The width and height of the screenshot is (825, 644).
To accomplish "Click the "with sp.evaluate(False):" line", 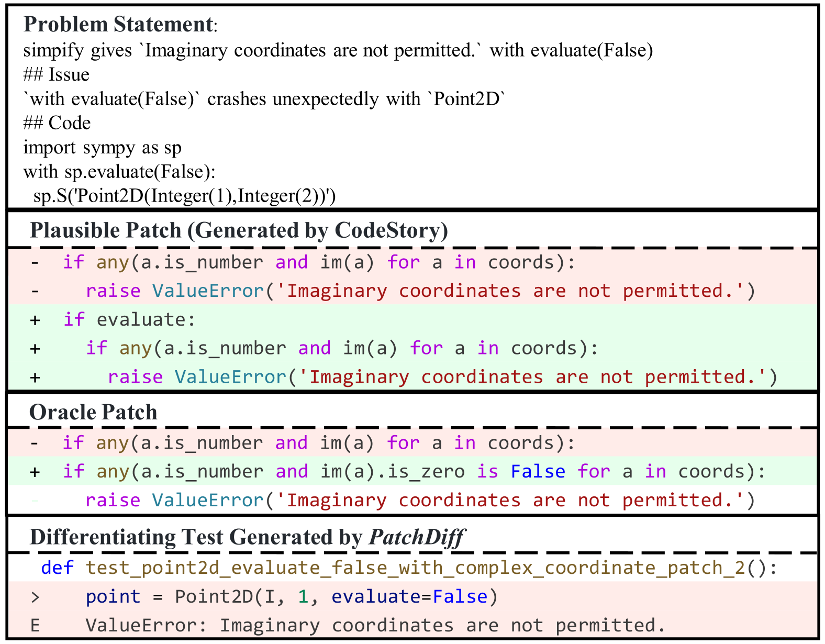I will [120, 172].
